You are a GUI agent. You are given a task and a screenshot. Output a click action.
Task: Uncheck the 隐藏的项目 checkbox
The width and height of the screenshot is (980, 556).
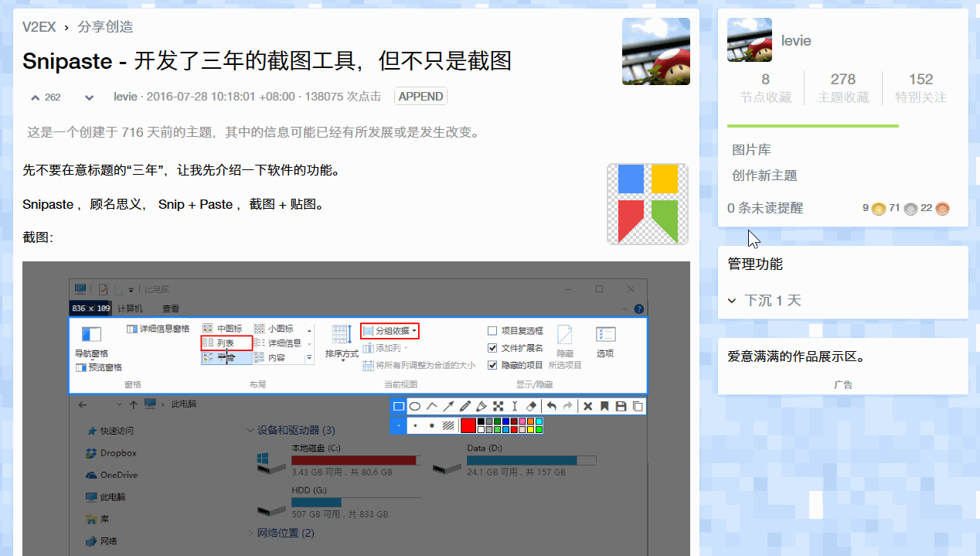coord(492,365)
